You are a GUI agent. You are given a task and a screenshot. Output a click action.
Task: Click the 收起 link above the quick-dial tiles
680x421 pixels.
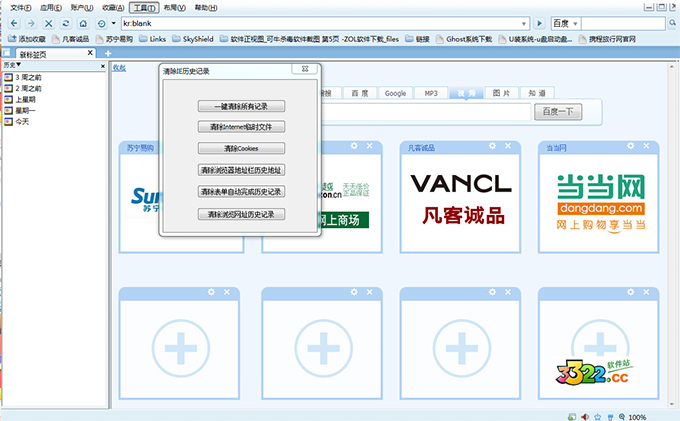(x=119, y=68)
